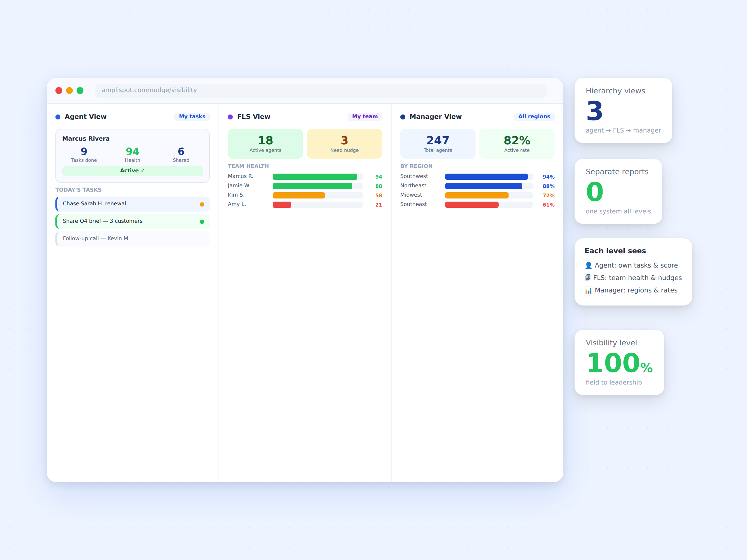Click the purple dot beside FLS View

coord(230,117)
